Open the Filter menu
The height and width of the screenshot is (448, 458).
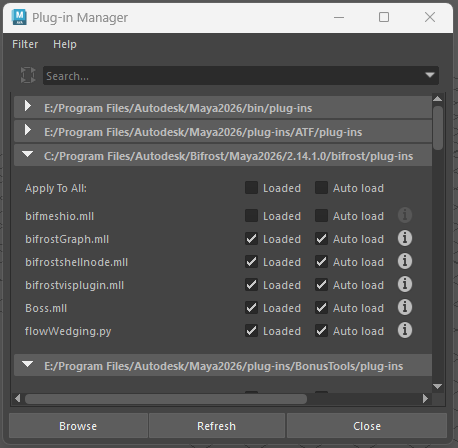point(25,44)
